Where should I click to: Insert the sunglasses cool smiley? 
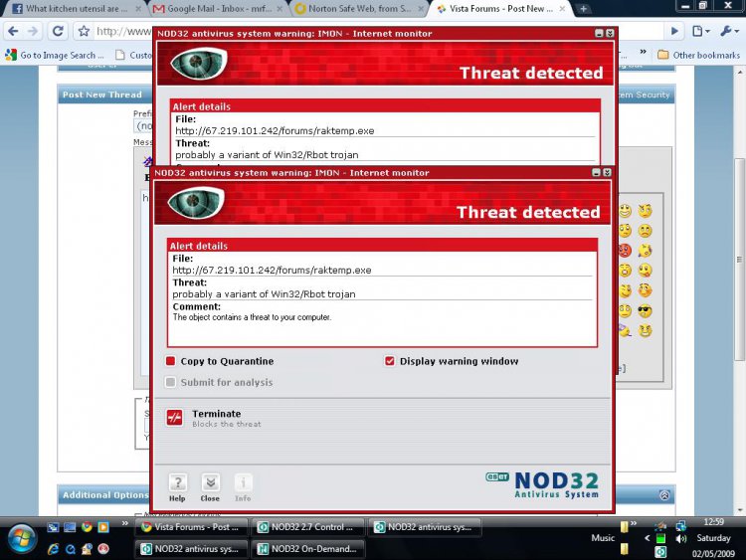645,311
